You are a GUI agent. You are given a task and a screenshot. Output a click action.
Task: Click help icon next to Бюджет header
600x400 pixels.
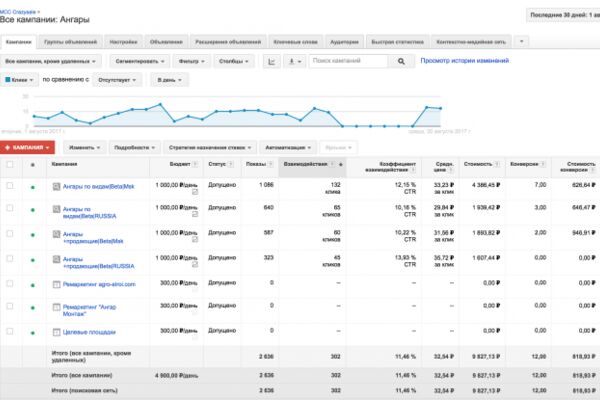[195, 164]
